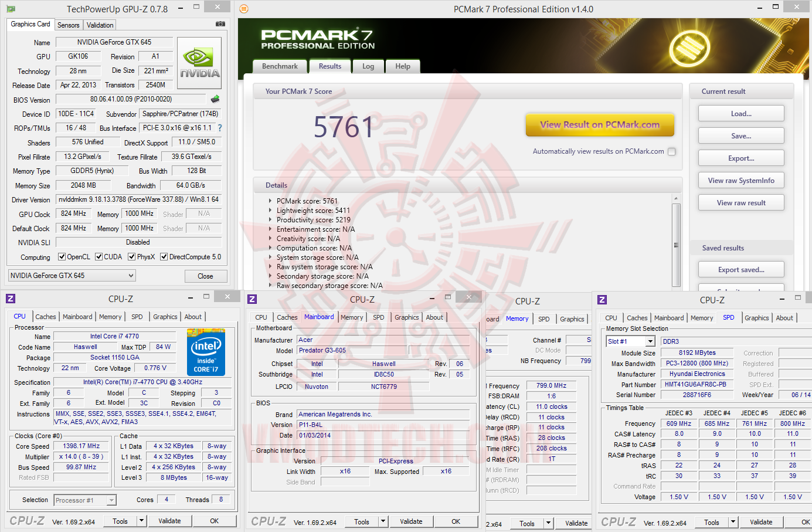
Task: Click the question mark beside Bus Interface
Action: pyautogui.click(x=220, y=128)
